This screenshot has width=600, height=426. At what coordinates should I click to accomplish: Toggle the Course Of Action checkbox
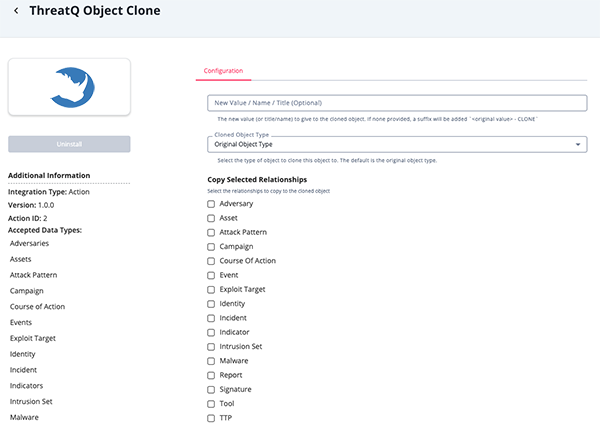(x=211, y=261)
